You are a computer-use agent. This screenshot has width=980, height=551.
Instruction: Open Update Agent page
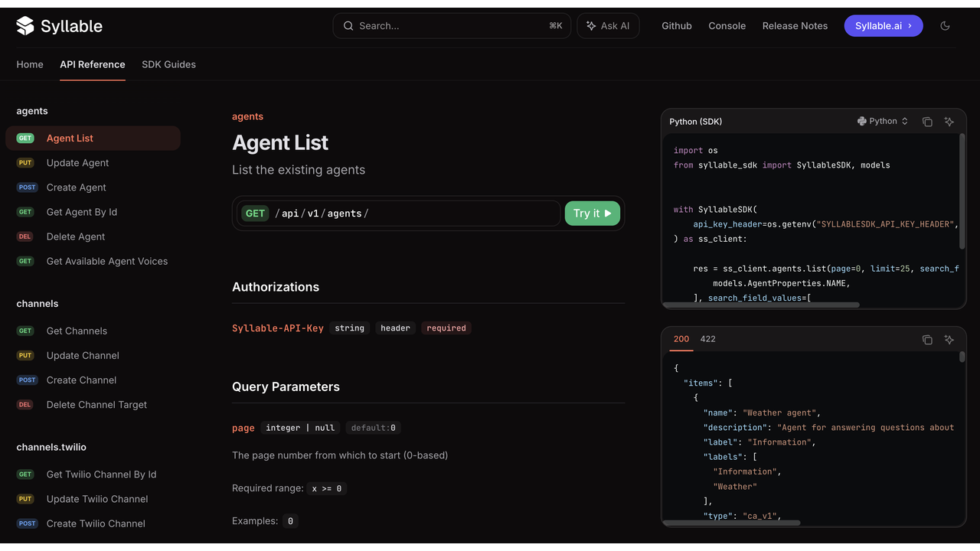pos(77,163)
